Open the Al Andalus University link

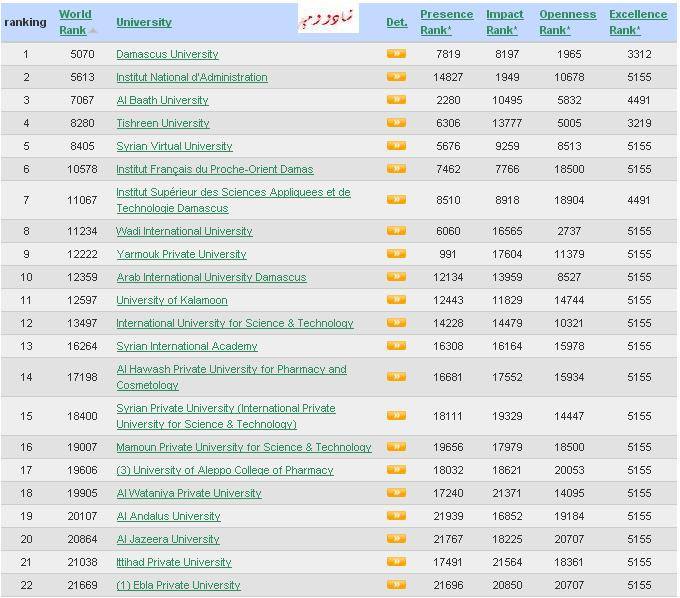click(168, 516)
